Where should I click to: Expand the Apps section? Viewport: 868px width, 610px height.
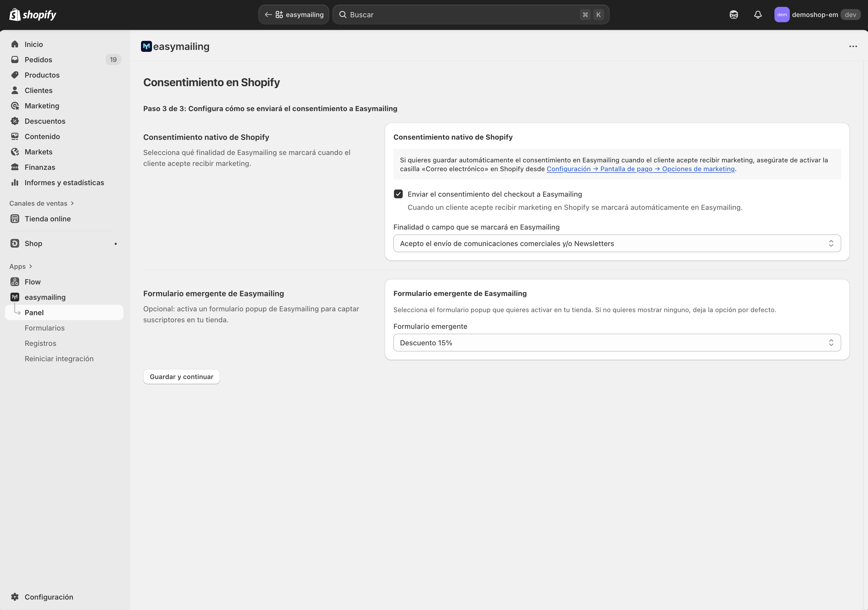tap(21, 266)
